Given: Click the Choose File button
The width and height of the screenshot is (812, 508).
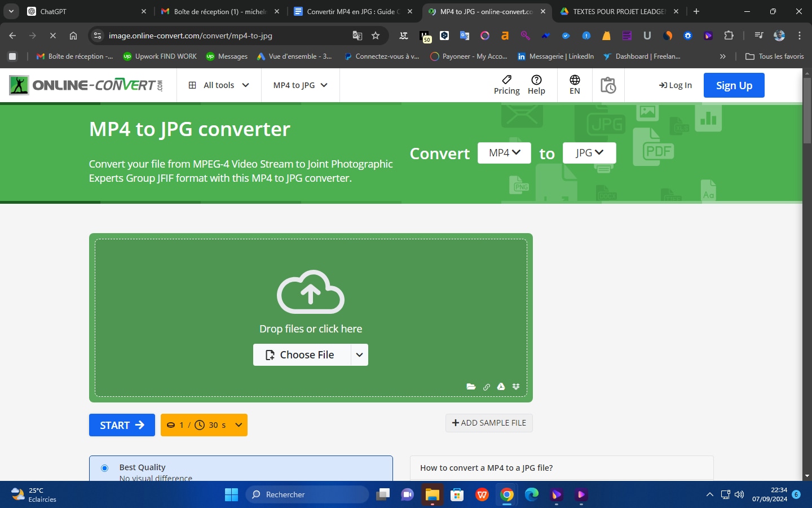Looking at the screenshot, I should (x=302, y=355).
